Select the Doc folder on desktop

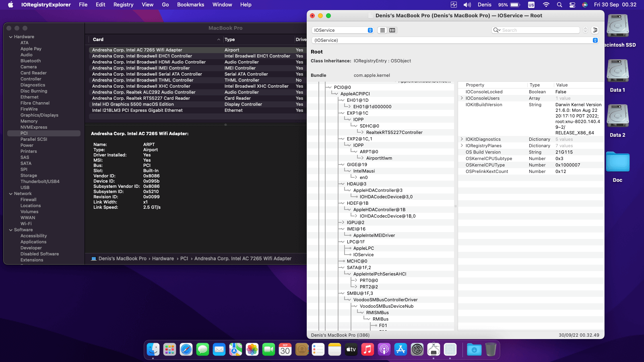(x=617, y=166)
